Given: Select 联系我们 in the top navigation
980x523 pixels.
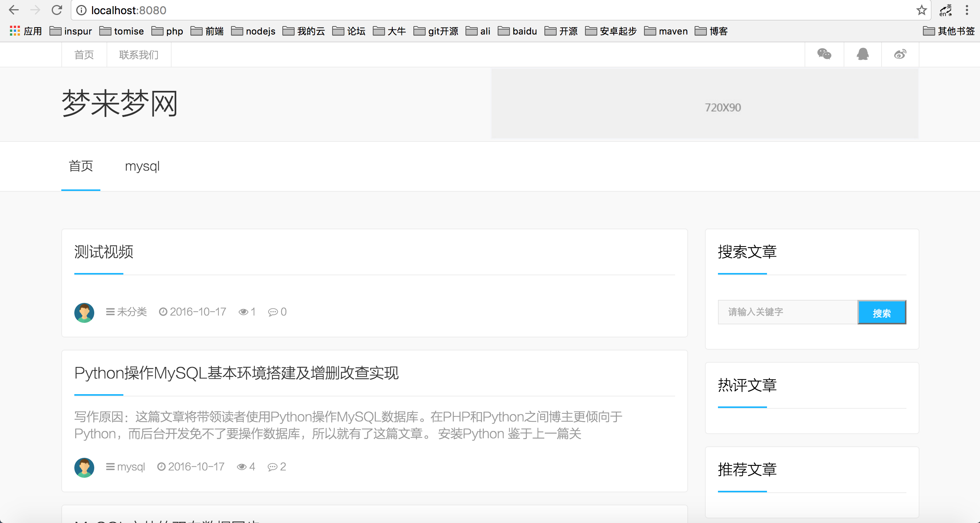Looking at the screenshot, I should tap(139, 55).
